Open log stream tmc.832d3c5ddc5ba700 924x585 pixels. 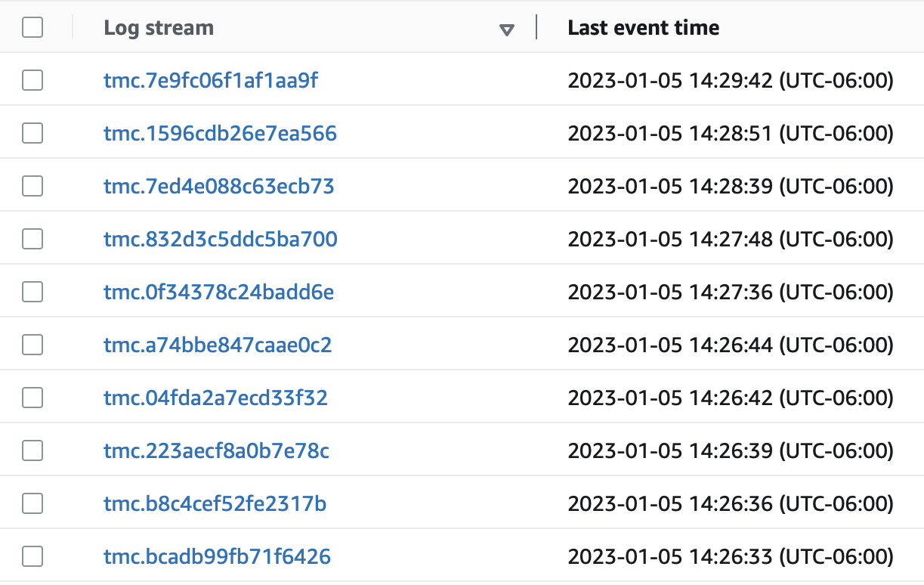pyautogui.click(x=219, y=238)
